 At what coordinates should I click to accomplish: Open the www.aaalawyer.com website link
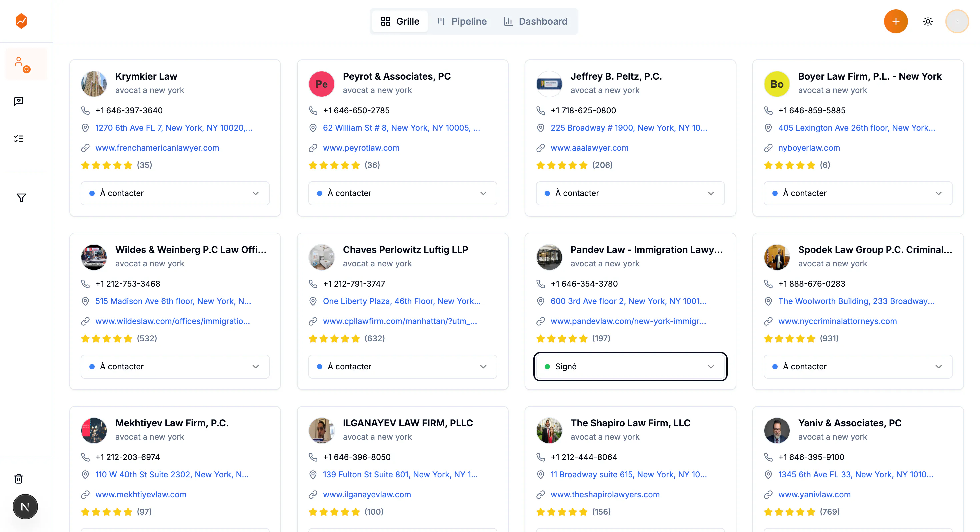(589, 148)
